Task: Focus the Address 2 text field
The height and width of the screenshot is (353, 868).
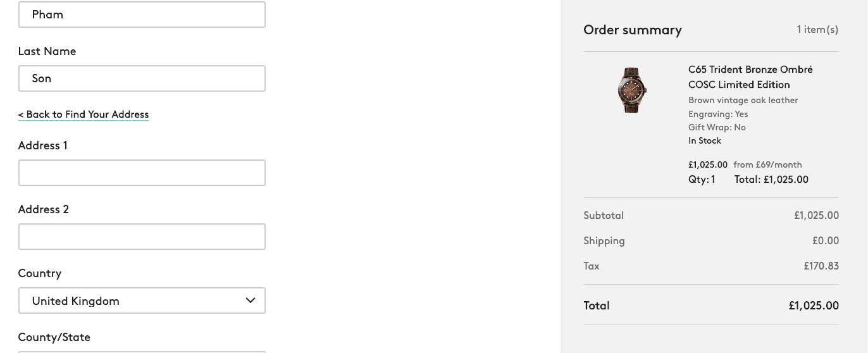Action: click(x=142, y=237)
